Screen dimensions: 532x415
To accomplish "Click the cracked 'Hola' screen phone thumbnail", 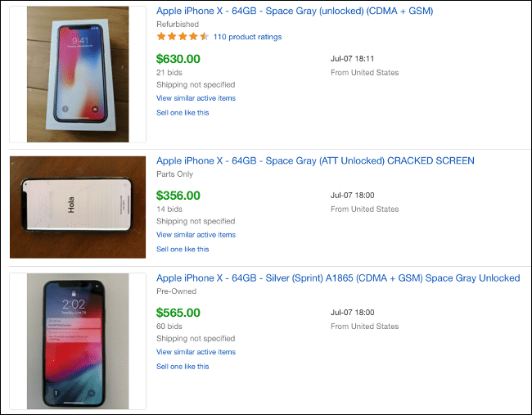I will 78,207.
